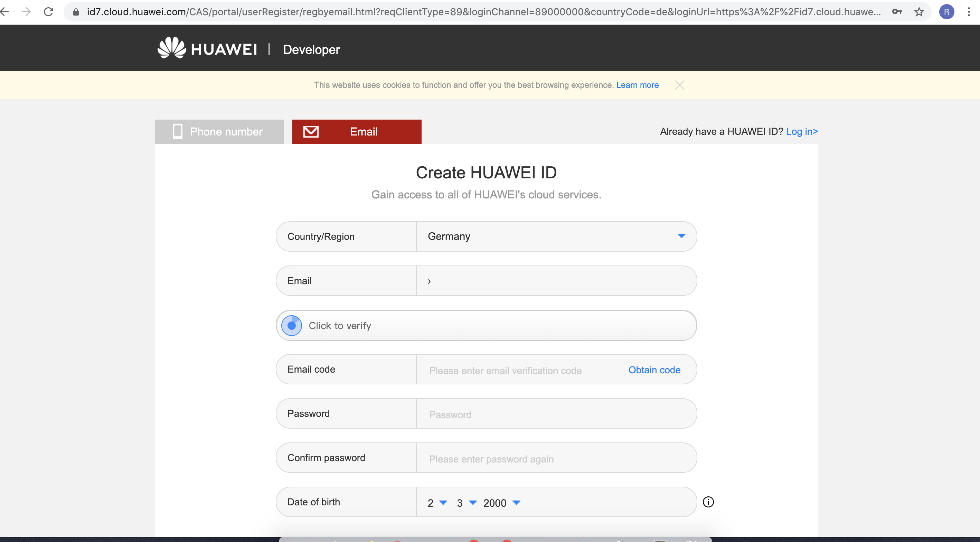Screen dimensions: 980x542
Task: Click the Create HUAWEI ID heading
Action: coord(486,172)
